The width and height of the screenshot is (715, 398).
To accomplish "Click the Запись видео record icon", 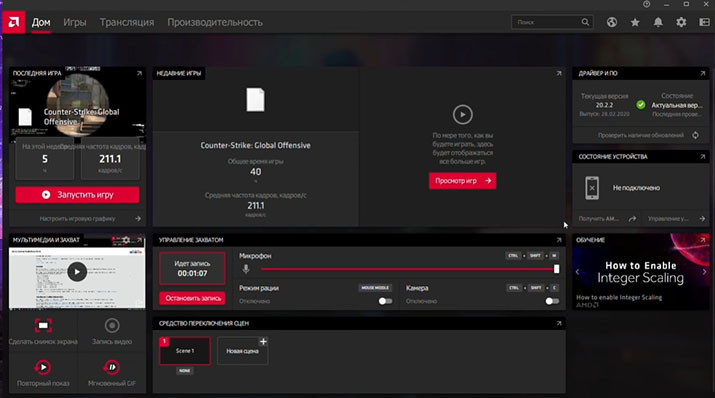I will (x=112, y=326).
